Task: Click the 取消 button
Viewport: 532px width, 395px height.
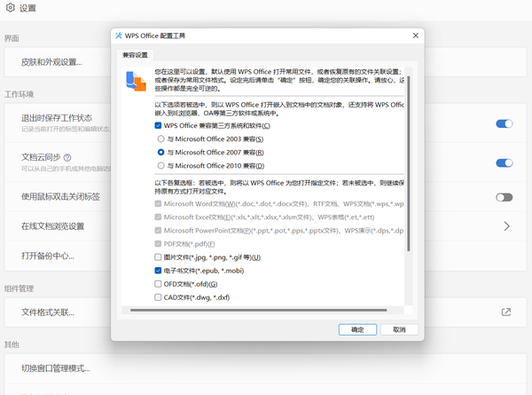Action: pyautogui.click(x=399, y=329)
